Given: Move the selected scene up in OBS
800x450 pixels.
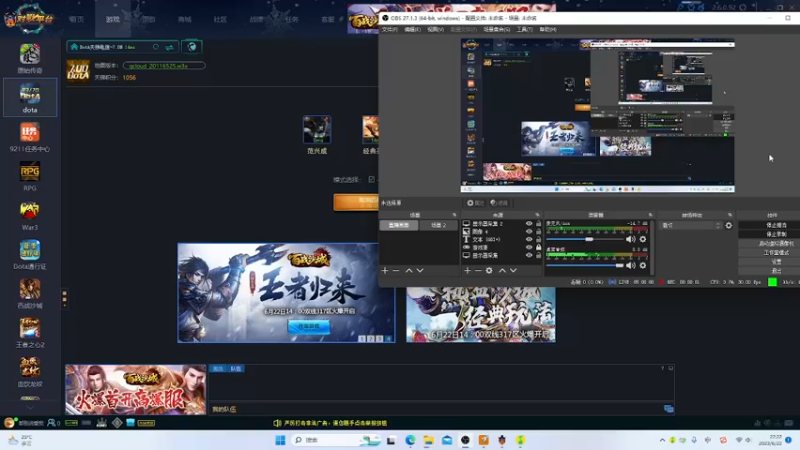Looking at the screenshot, I should pos(409,270).
